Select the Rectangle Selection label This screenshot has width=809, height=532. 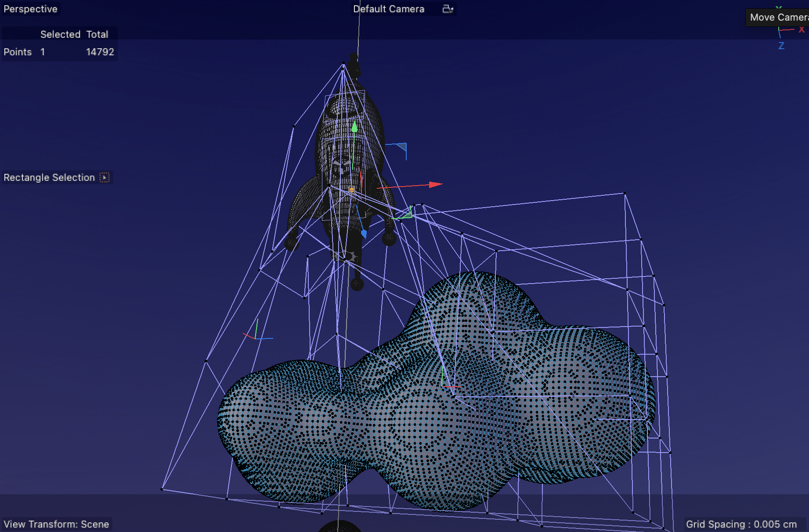pos(49,177)
